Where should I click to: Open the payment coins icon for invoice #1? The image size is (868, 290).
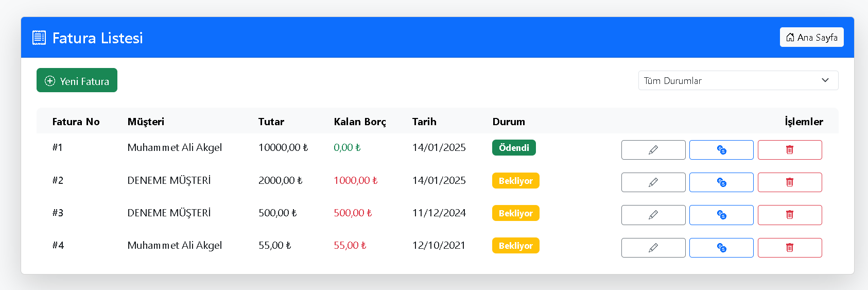[721, 150]
